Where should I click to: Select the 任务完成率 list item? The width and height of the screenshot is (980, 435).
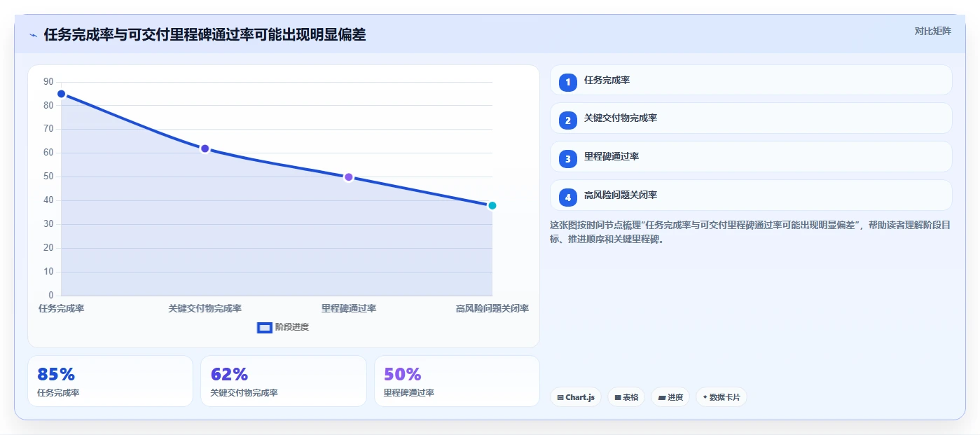(x=751, y=80)
